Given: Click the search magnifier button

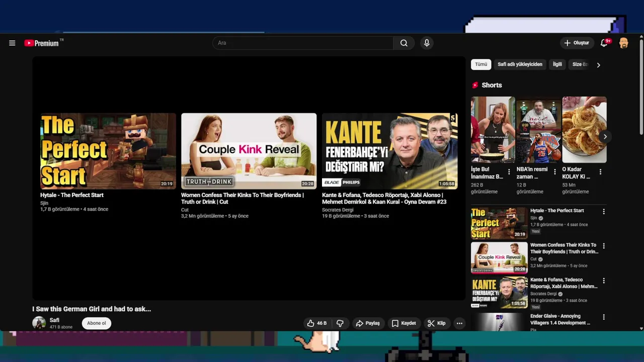Looking at the screenshot, I should click(x=404, y=43).
